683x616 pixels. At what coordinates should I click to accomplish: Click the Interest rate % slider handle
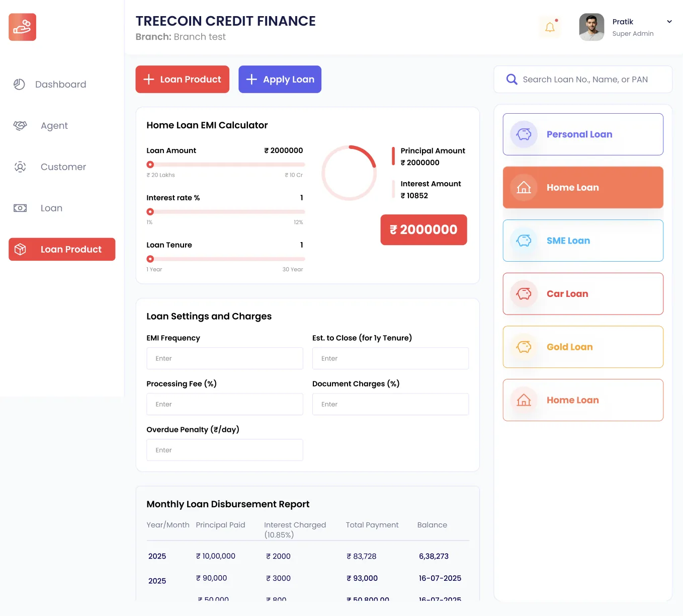150,212
